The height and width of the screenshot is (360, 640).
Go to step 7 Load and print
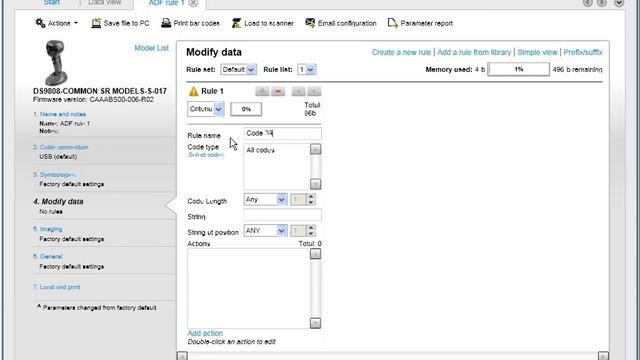pyautogui.click(x=57, y=287)
